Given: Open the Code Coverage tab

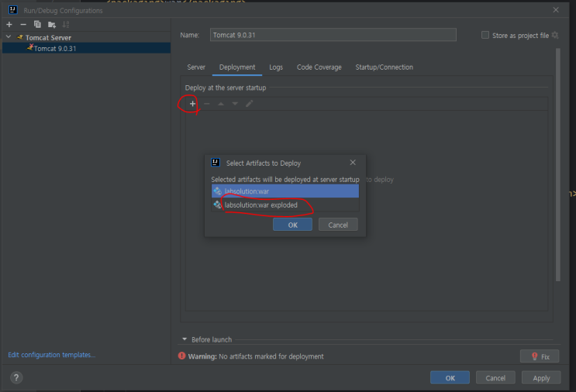Looking at the screenshot, I should [x=319, y=67].
